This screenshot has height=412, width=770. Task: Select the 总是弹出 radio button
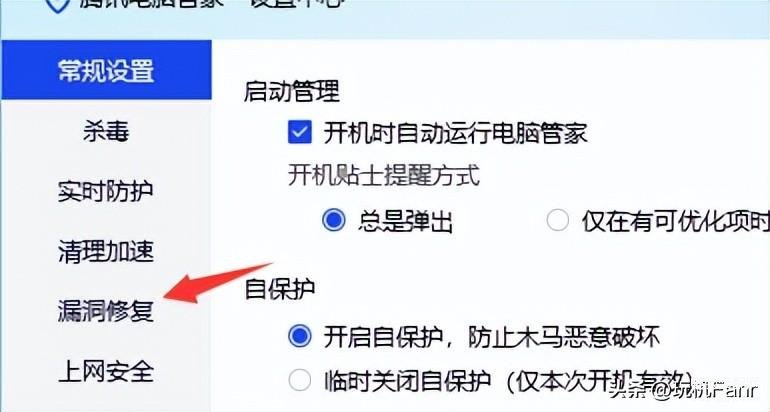tap(334, 220)
